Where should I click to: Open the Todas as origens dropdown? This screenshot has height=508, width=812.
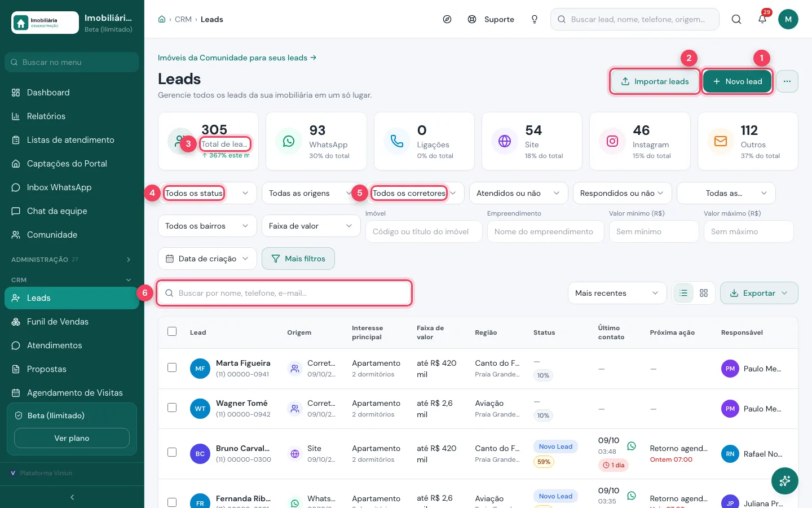click(x=311, y=193)
